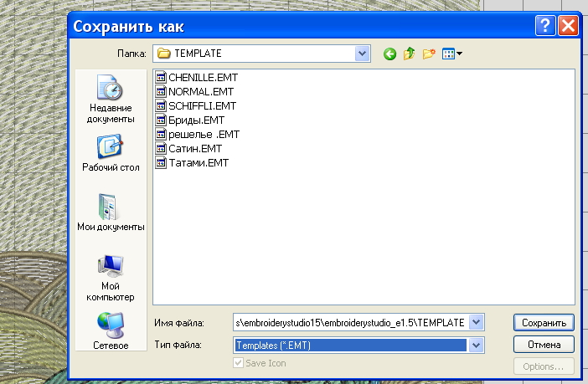
Task: Close the Сохранить как dialog
Action: 568,26
